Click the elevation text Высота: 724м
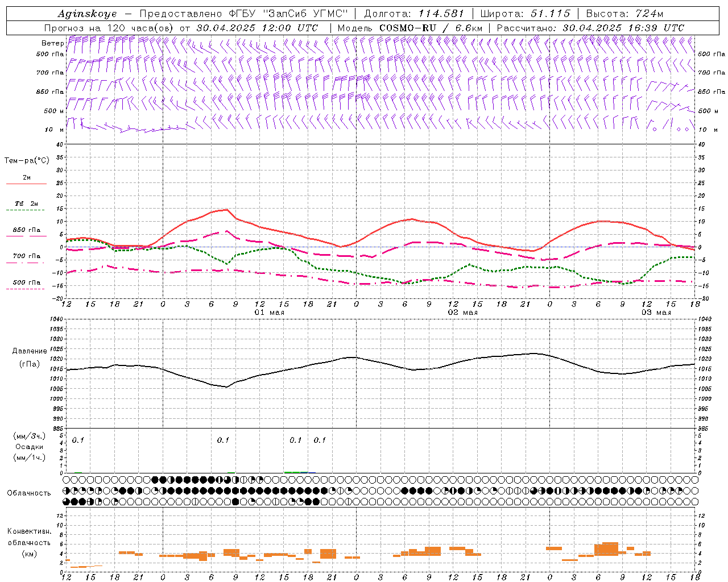The height and width of the screenshot is (582, 728). (624, 14)
